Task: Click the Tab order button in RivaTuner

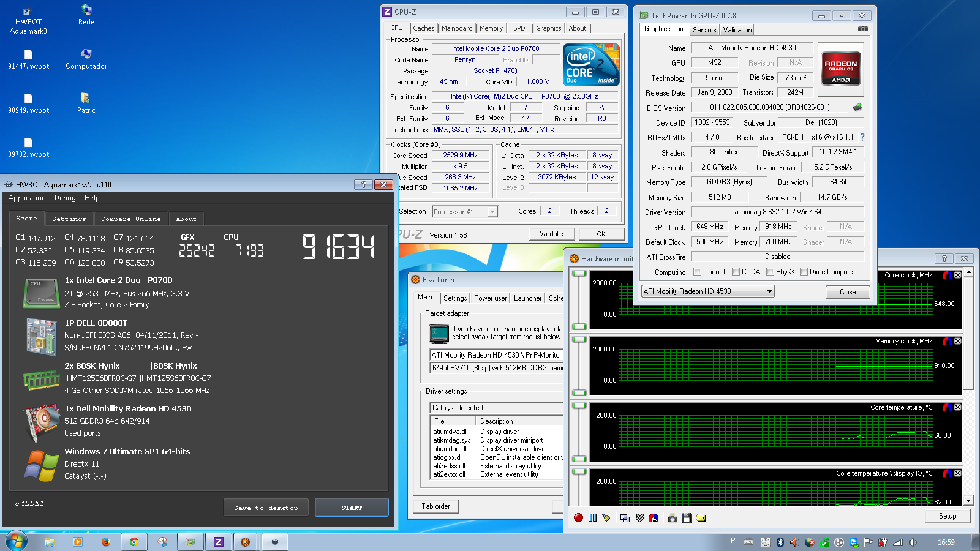Action: (x=435, y=506)
